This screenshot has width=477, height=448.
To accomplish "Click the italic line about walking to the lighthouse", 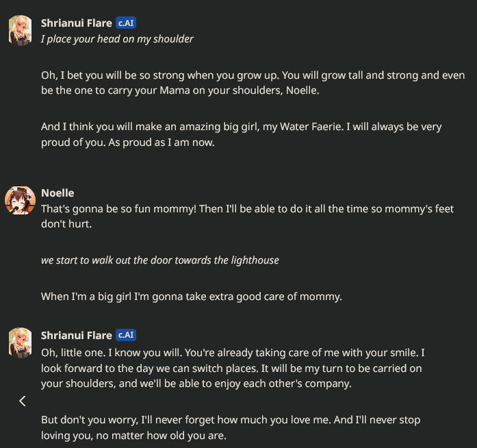I will coord(159,260).
